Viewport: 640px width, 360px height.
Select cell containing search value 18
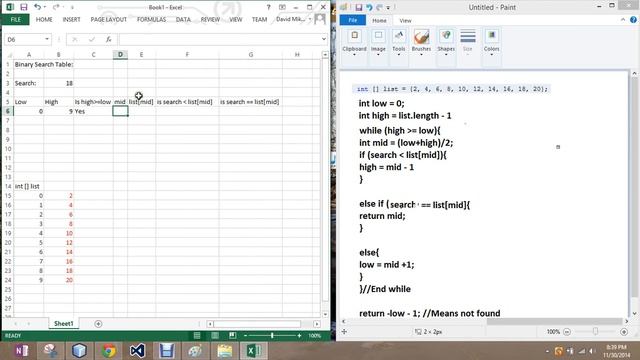point(58,83)
